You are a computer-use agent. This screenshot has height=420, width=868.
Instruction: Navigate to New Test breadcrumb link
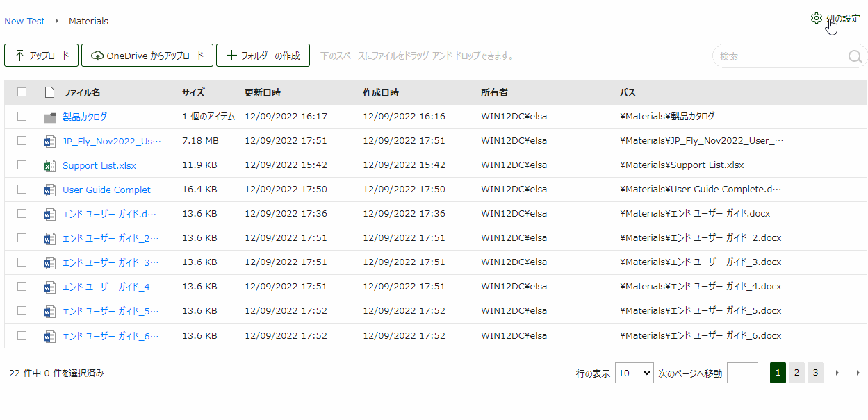[x=24, y=21]
